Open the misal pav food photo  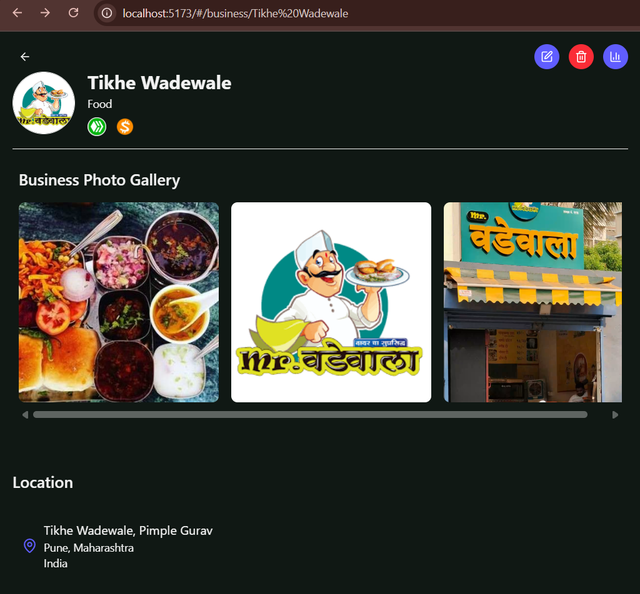pyautogui.click(x=119, y=302)
